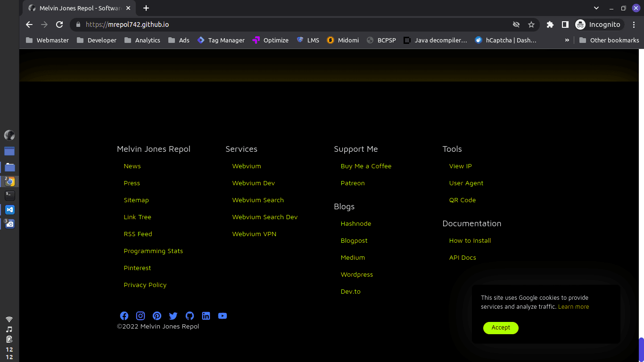Open the Instagram social icon in footer
The image size is (644, 362).
(140, 316)
